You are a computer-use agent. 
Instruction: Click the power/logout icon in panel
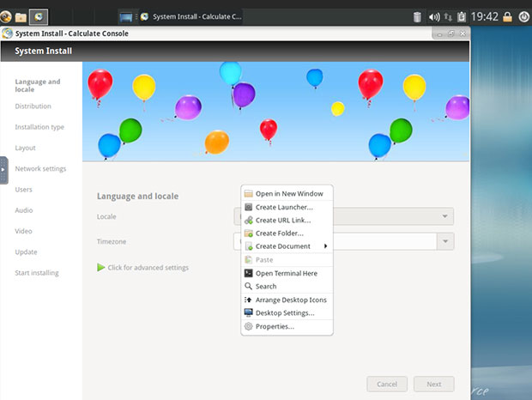click(524, 16)
